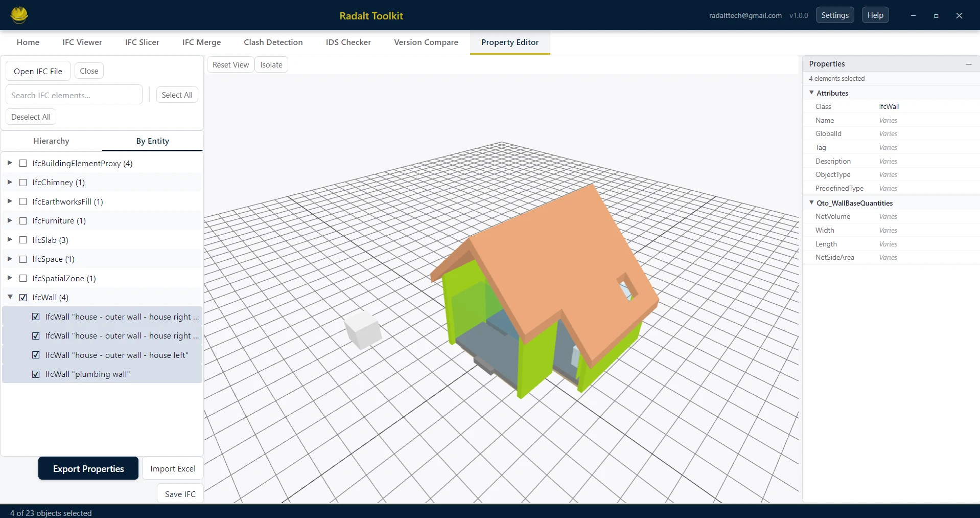This screenshot has width=980, height=518.
Task: Check the IfcSpace checkbox
Action: 23,259
